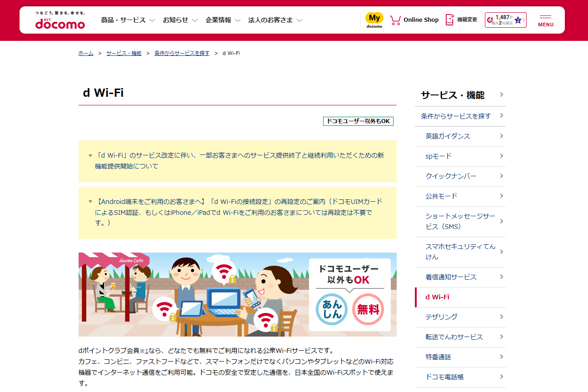Image resolution: width=588 pixels, height=392 pixels.
Task: Click the NTT docomo logo
Action: (x=60, y=20)
